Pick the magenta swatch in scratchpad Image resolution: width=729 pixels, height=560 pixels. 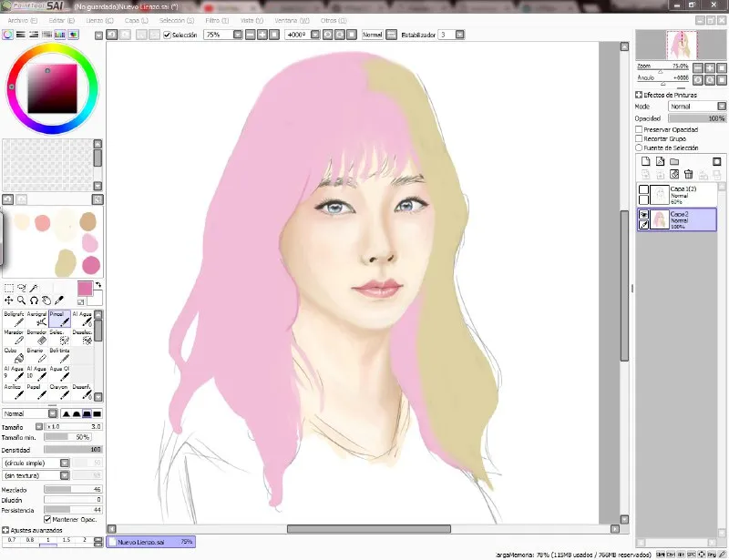[90, 265]
